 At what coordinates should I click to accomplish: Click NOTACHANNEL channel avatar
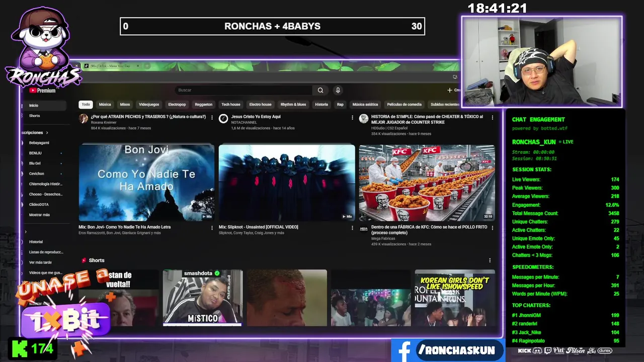[x=223, y=119]
